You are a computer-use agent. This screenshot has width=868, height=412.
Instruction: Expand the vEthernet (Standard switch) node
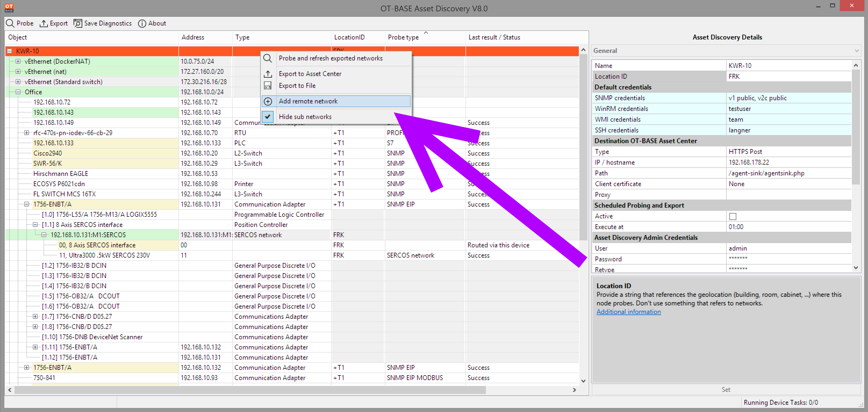coord(18,82)
